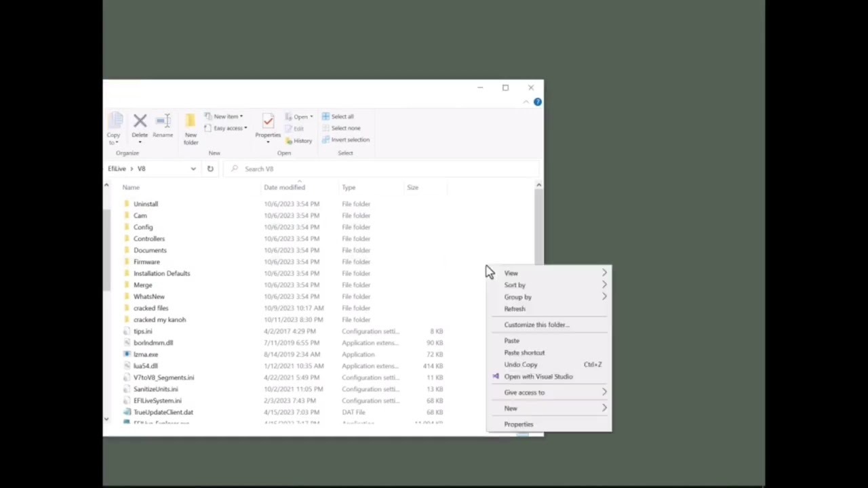
Task: Click the Rename icon in Organize group
Action: [163, 121]
